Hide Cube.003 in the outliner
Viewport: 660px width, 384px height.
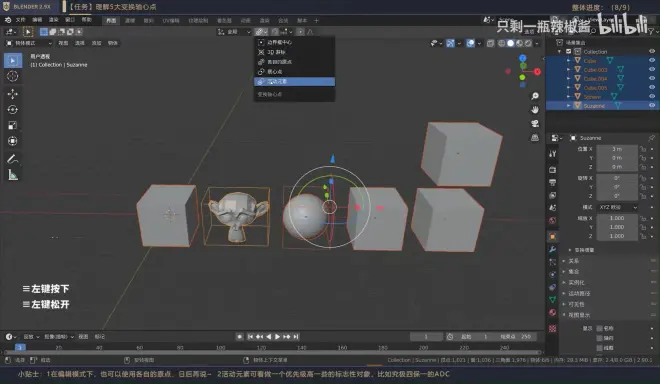pyautogui.click(x=652, y=69)
